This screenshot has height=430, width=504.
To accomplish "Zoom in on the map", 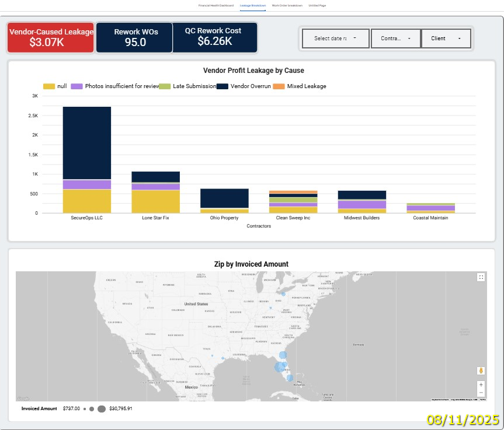I will pos(481,385).
